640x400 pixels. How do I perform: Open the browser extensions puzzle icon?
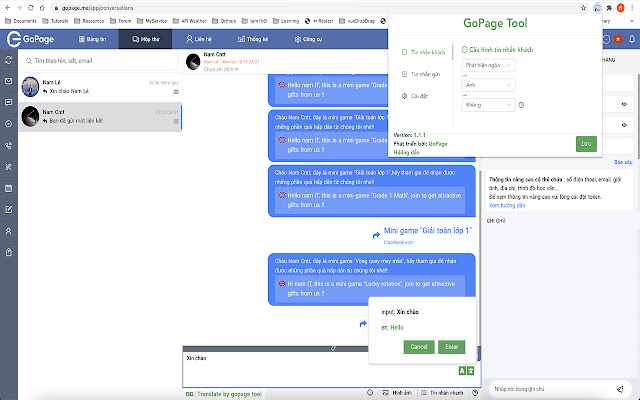point(609,8)
